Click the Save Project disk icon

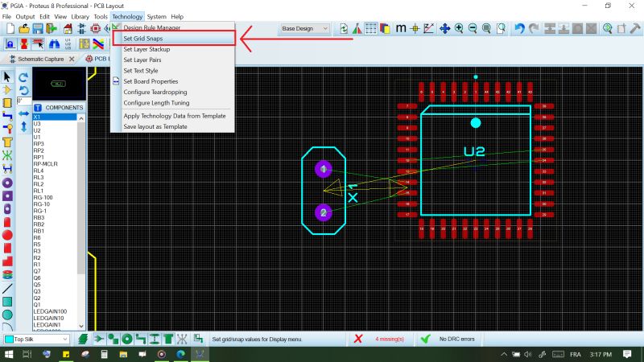[x=38, y=29]
